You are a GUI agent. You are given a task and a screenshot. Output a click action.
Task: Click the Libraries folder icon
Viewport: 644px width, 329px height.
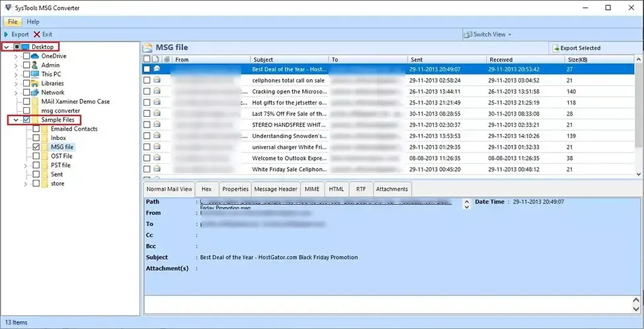pos(35,83)
